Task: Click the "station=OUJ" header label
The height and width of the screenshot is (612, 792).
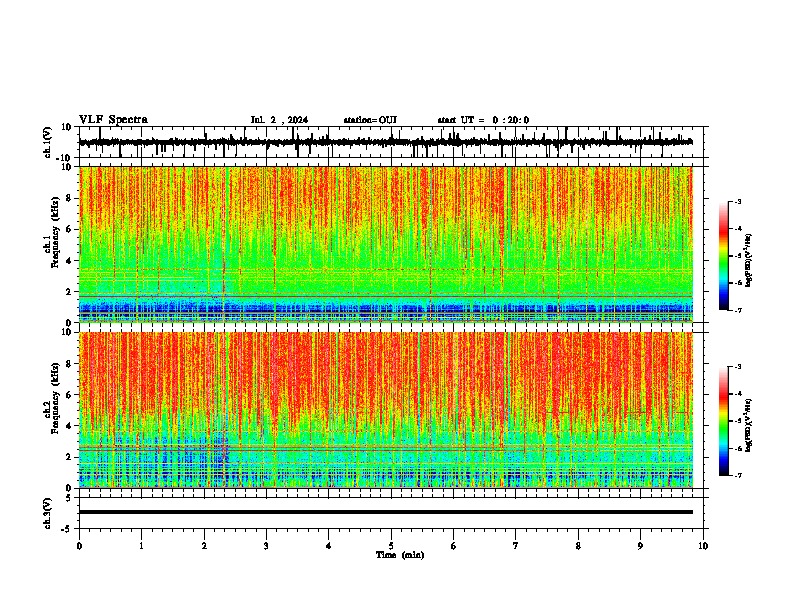Action: [370, 120]
